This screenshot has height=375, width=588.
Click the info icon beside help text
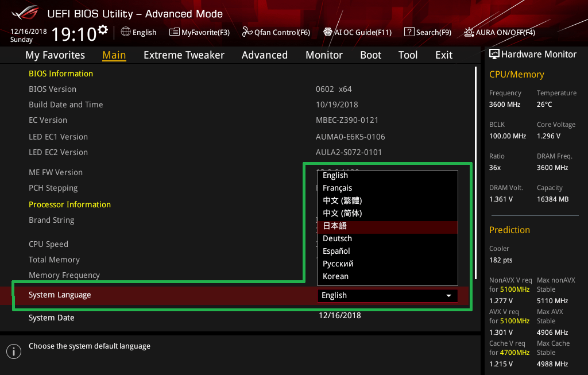tap(14, 351)
